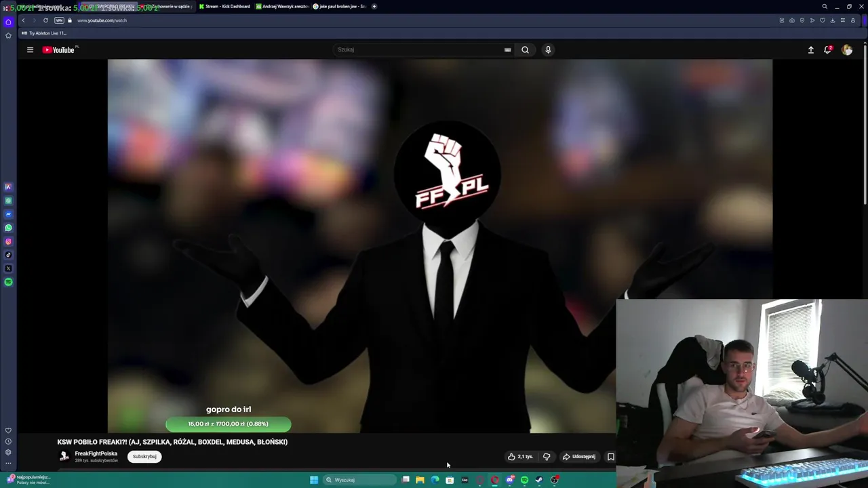
Task: Open the FreakFightPolska channel name
Action: (96, 453)
